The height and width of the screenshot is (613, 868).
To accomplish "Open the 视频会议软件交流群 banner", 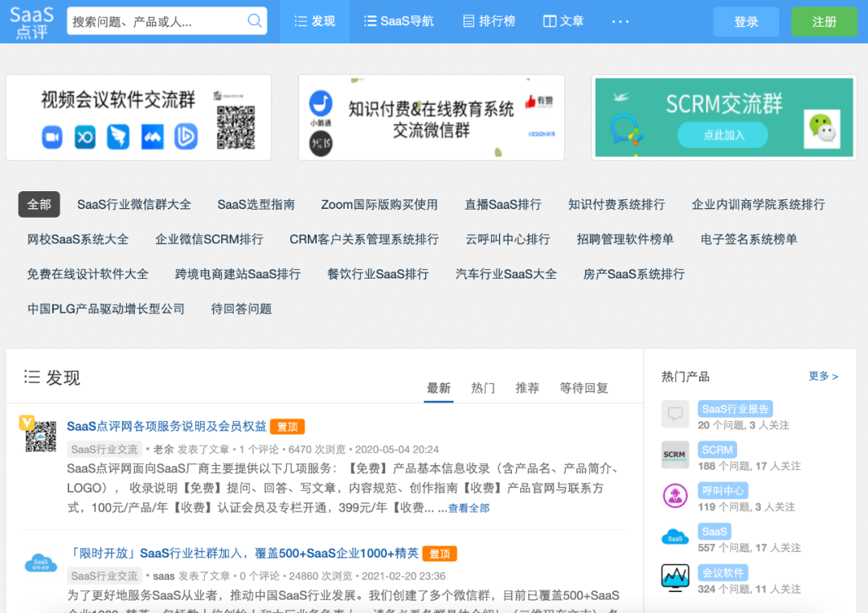I will [138, 117].
